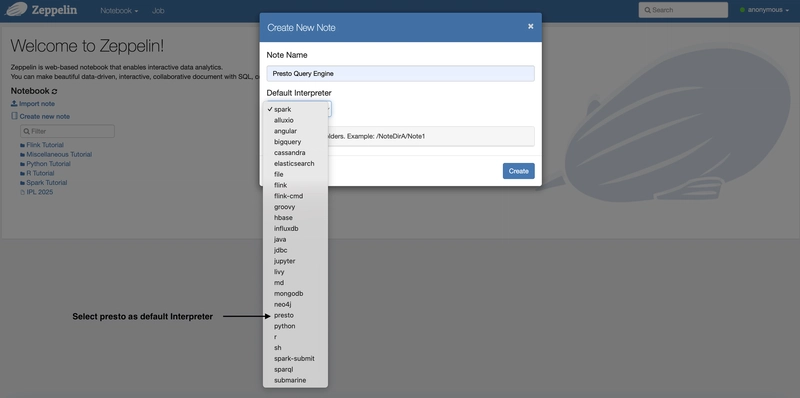Select flink interpreter option
The width and height of the screenshot is (800, 398).
click(295, 185)
